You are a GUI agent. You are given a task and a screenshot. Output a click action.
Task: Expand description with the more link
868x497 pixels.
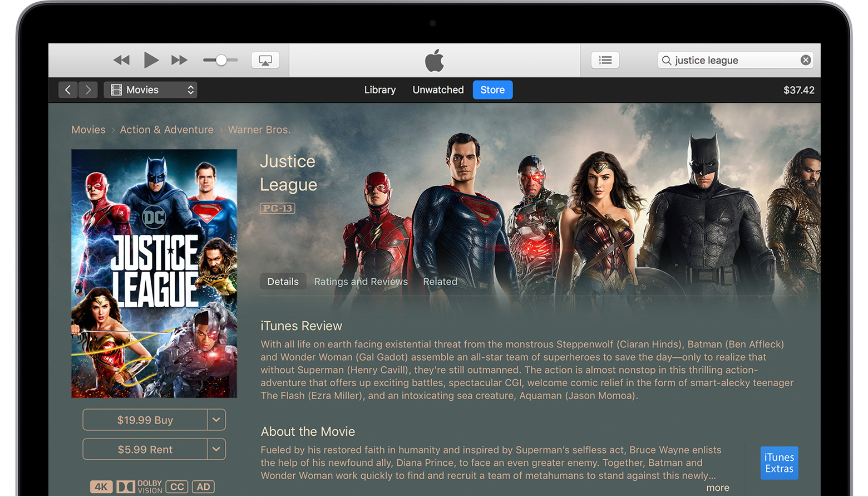(x=718, y=488)
